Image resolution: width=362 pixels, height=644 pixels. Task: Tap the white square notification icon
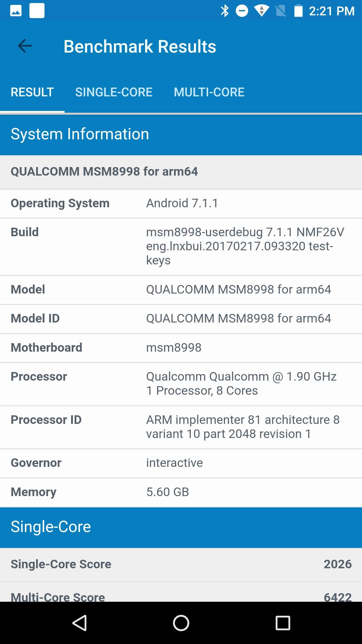coord(37,11)
